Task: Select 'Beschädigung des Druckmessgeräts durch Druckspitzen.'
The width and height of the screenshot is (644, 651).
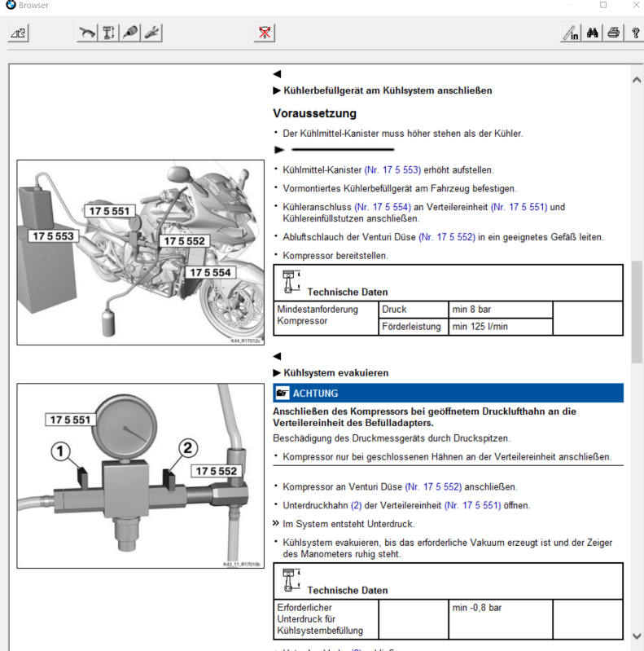Action: tap(392, 438)
